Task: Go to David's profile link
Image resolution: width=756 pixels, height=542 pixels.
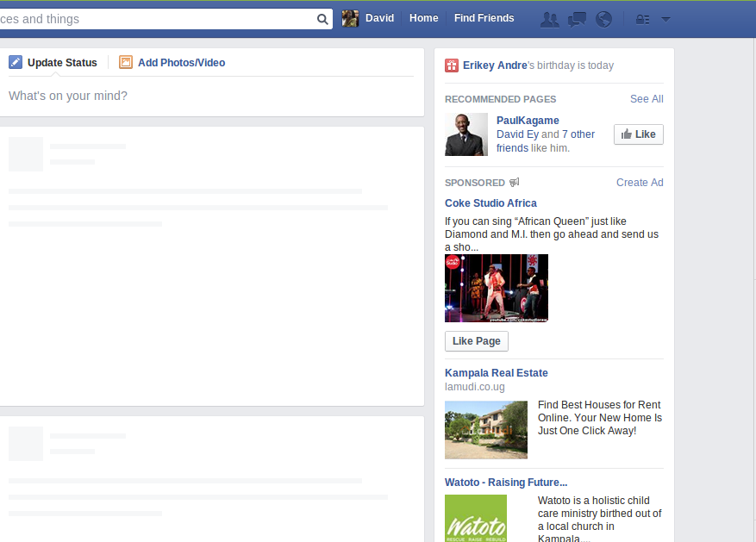Action: (x=379, y=18)
